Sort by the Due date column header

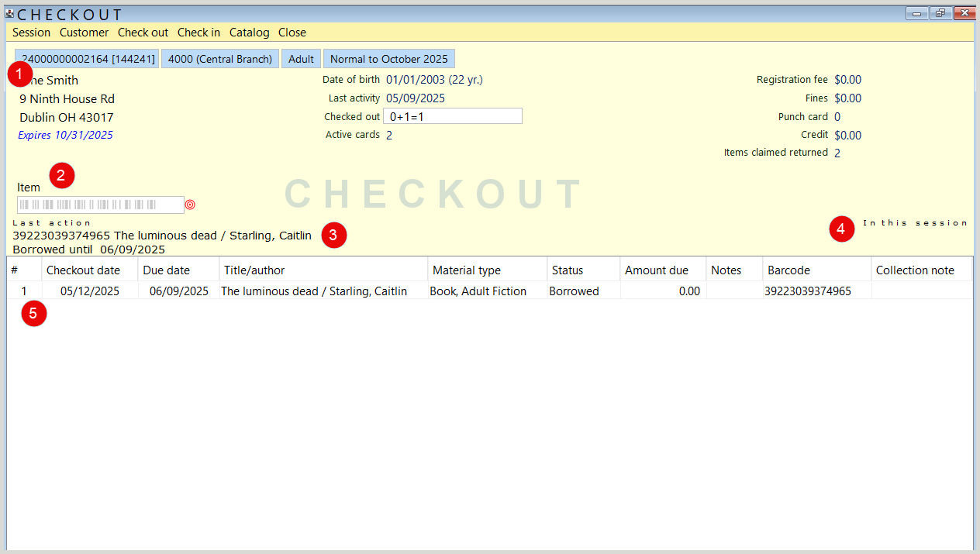tap(178, 270)
